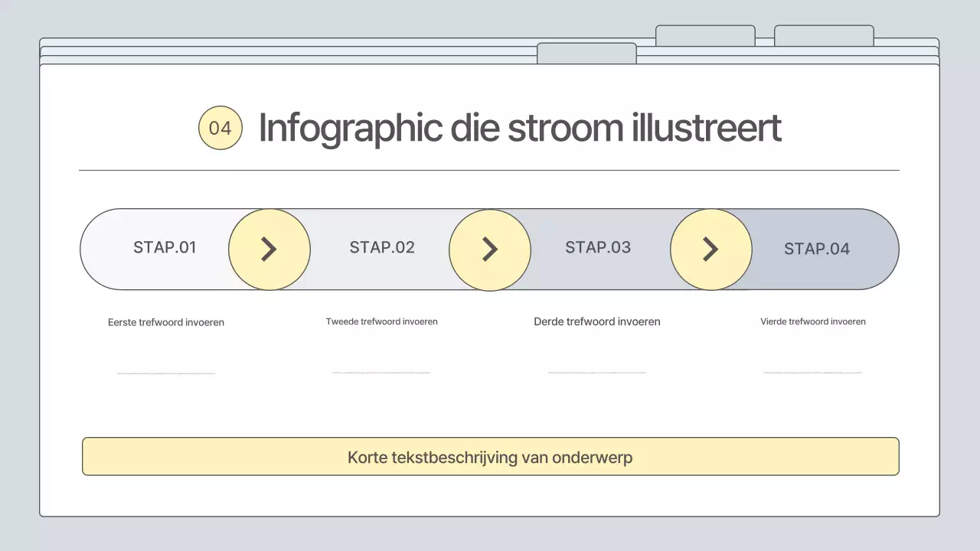Click the STAP.03 pill segment
980x551 pixels.
pyautogui.click(x=598, y=248)
